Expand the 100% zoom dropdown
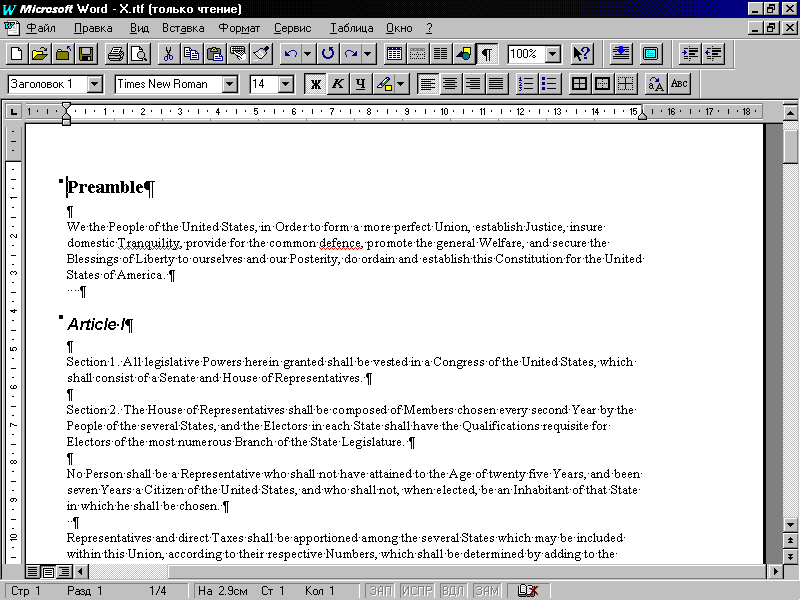This screenshot has width=800, height=600. coord(553,54)
